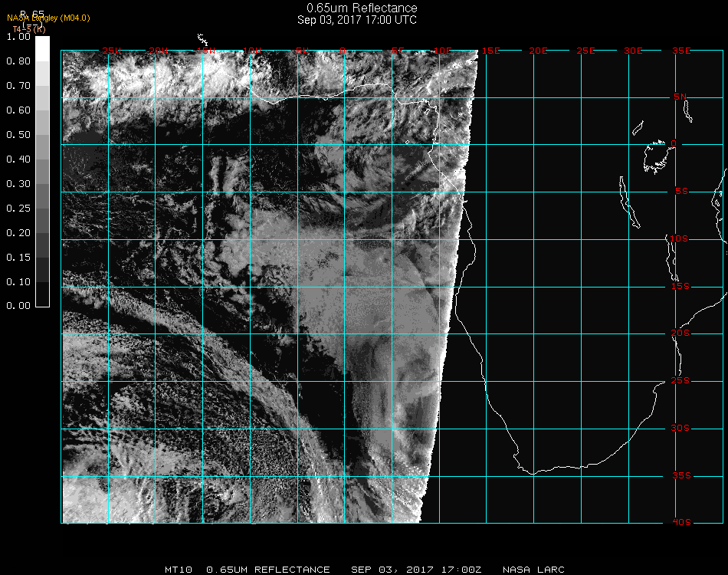
Task: Click the 10E longitude label
Action: pos(443,51)
